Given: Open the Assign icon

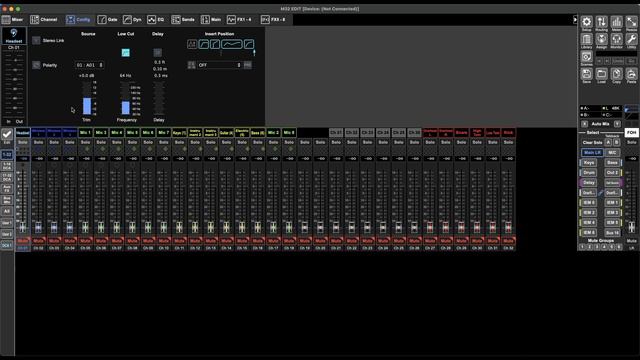Looking at the screenshot, I should coord(602,39).
